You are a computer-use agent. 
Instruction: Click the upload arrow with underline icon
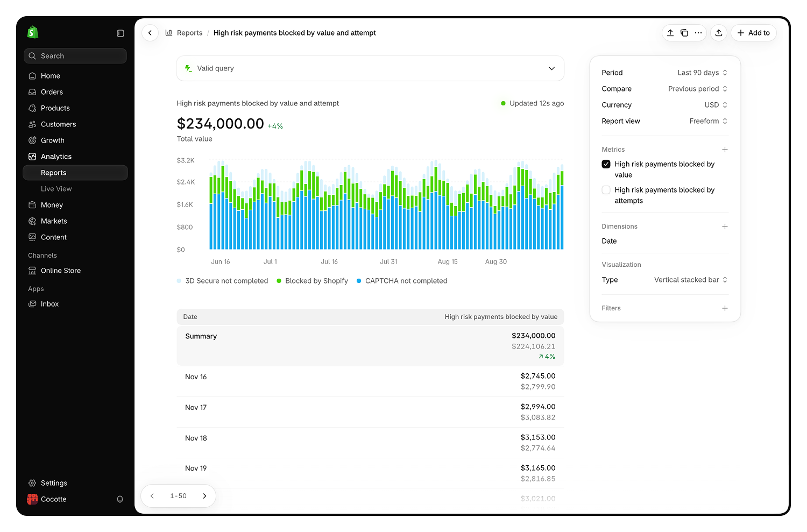[670, 33]
